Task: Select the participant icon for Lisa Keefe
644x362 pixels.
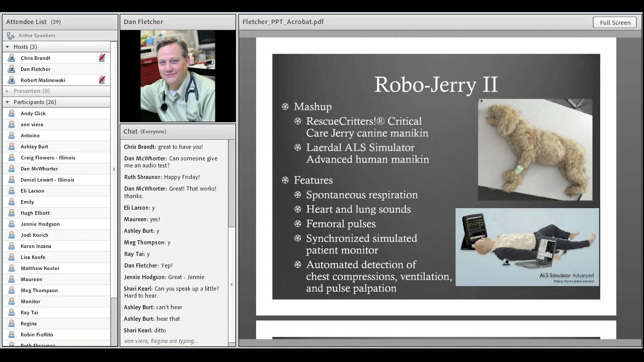Action: pos(11,257)
